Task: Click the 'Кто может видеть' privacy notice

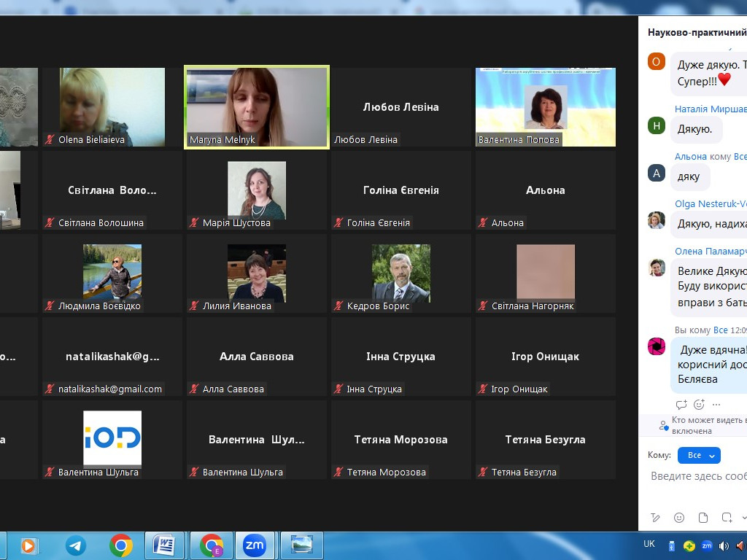Action: (x=708, y=425)
